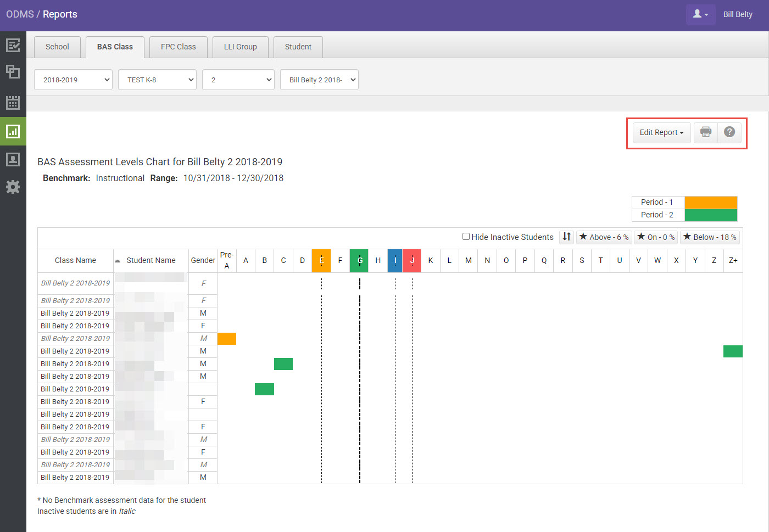The image size is (769, 532).
Task: Expand the 2018-2019 school year dropdown
Action: tap(73, 80)
